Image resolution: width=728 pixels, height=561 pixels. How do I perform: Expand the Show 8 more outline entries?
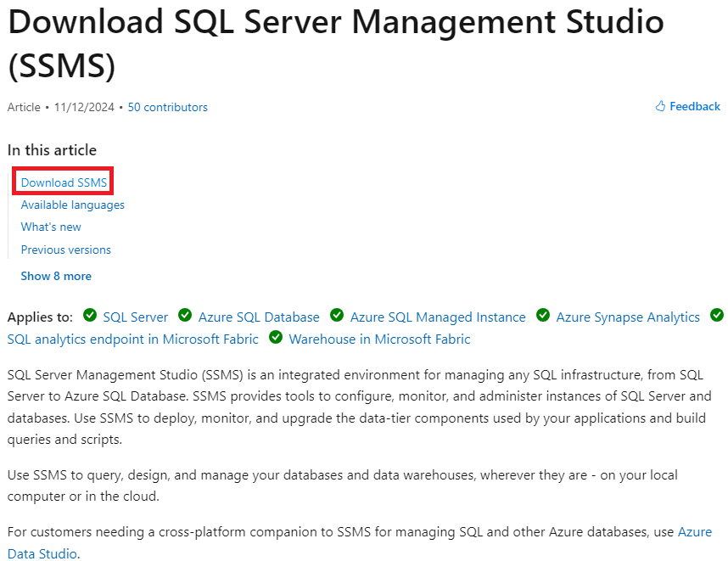56,275
